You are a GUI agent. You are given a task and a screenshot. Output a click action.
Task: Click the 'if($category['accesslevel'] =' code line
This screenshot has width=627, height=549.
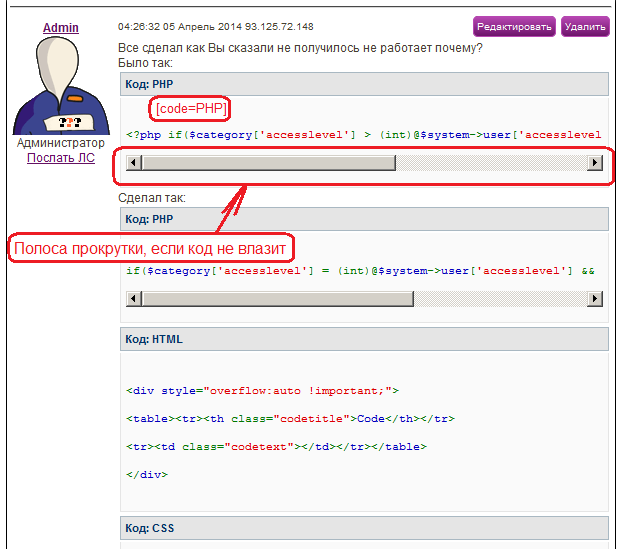[x=360, y=271]
